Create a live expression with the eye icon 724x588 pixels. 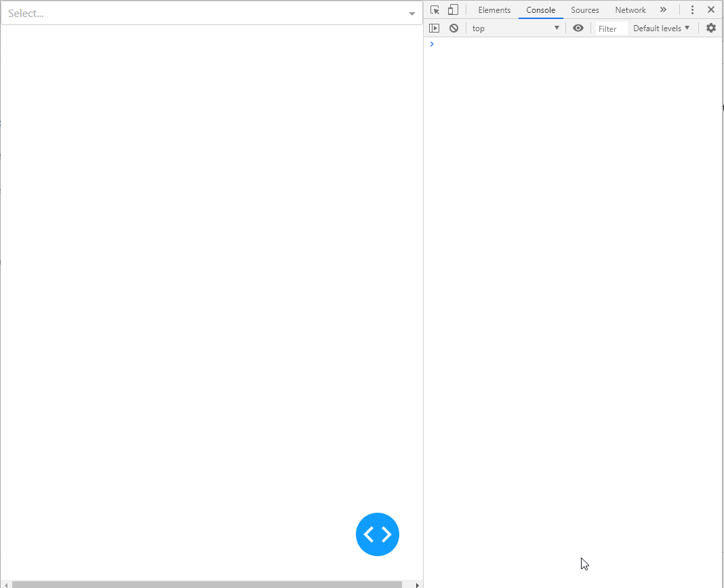(x=578, y=28)
